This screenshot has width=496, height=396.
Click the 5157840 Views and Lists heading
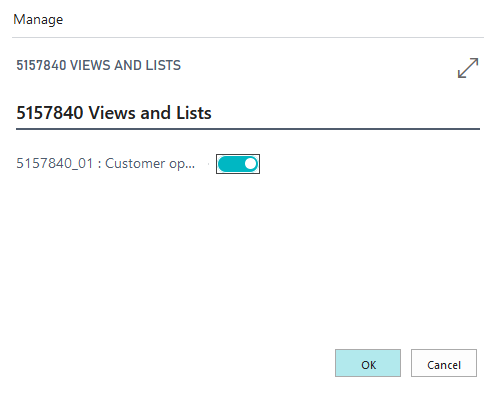click(114, 113)
